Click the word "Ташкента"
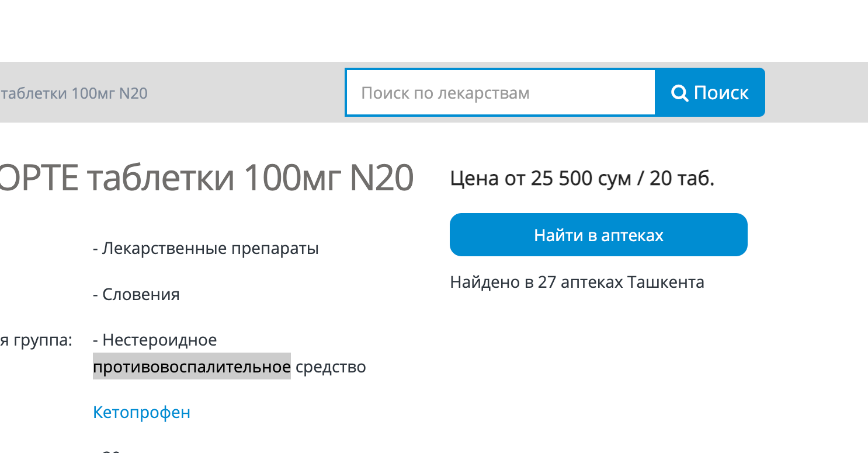Image resolution: width=868 pixels, height=453 pixels. click(x=666, y=283)
